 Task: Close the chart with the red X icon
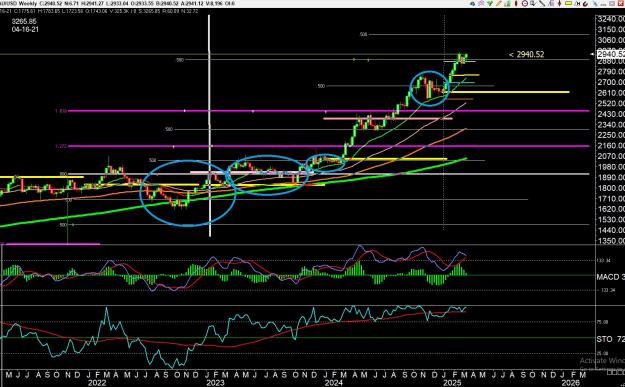621,4
